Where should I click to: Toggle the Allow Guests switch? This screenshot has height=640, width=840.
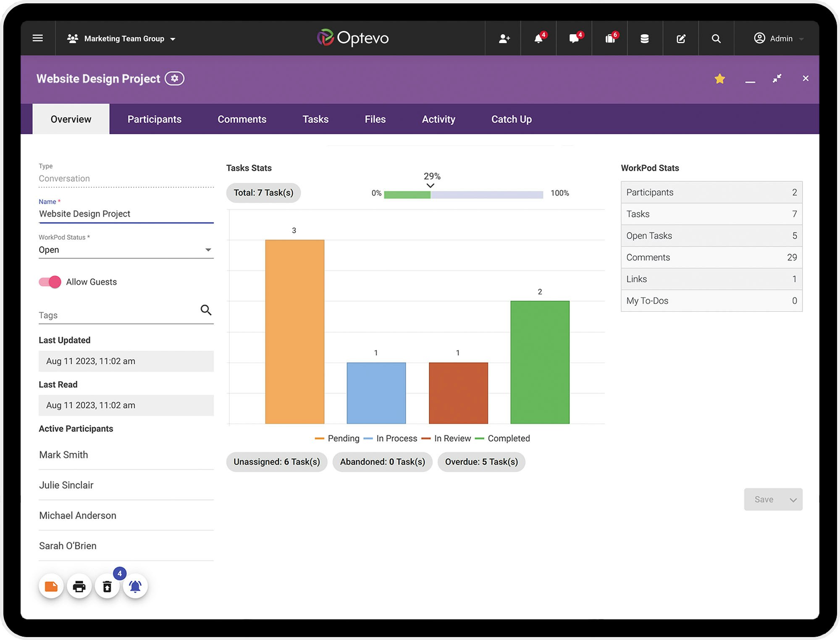pos(50,282)
